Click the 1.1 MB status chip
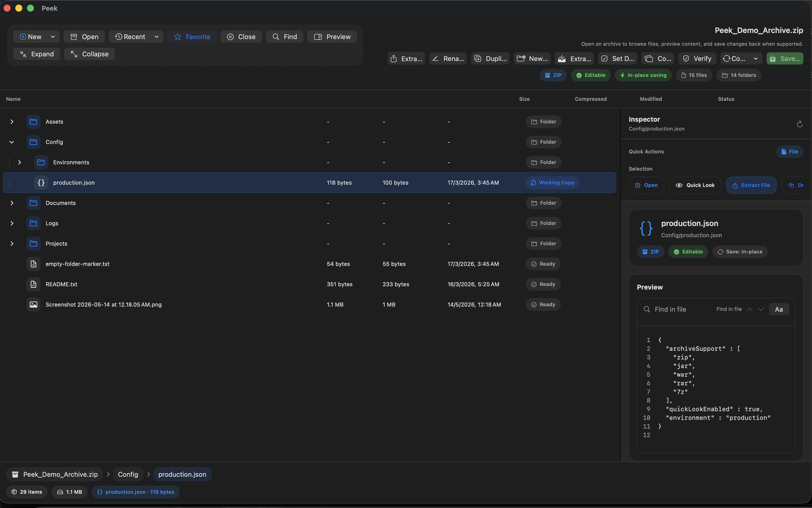This screenshot has width=812, height=508. point(69,492)
